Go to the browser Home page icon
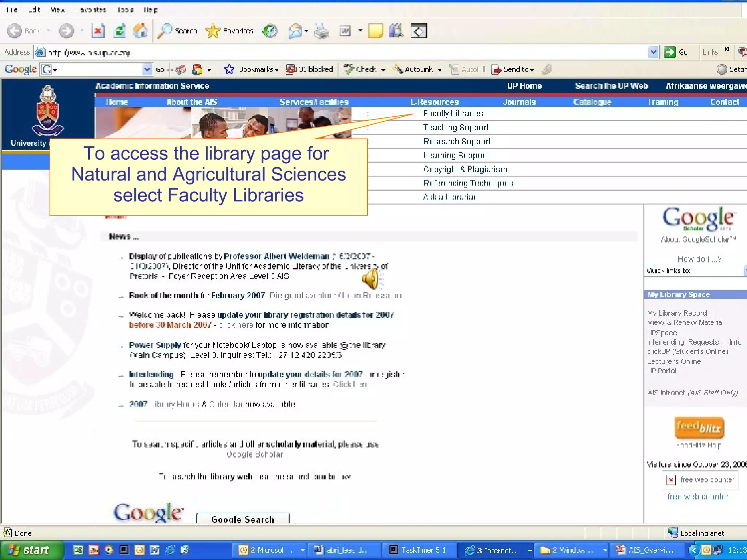The height and width of the screenshot is (560, 747). (140, 31)
